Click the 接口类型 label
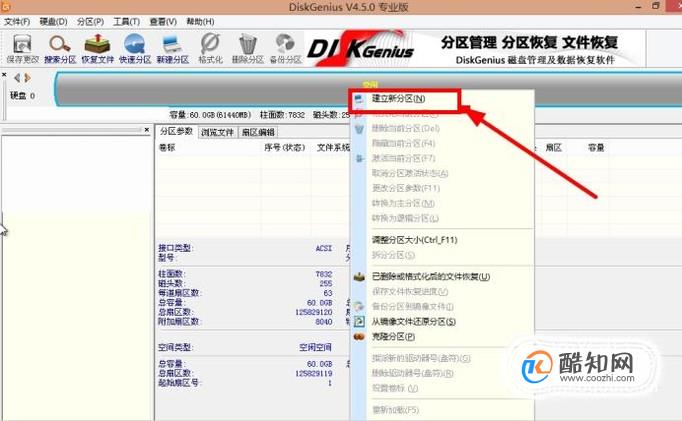The width and height of the screenshot is (682, 421). pyautogui.click(x=176, y=248)
